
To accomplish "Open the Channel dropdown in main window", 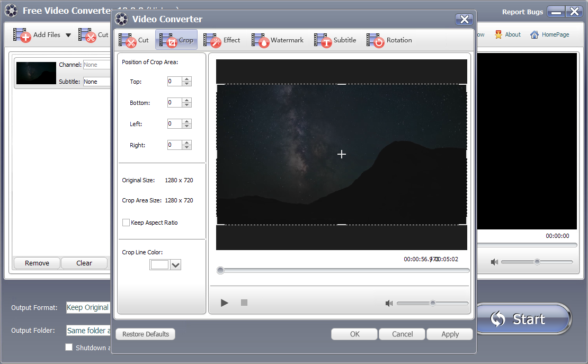I will (x=97, y=65).
